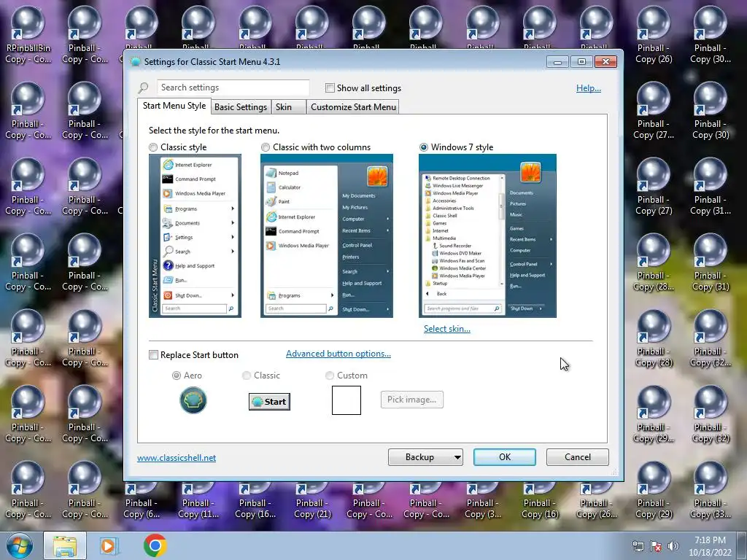Open the Customize Start Menu tab

tap(353, 106)
